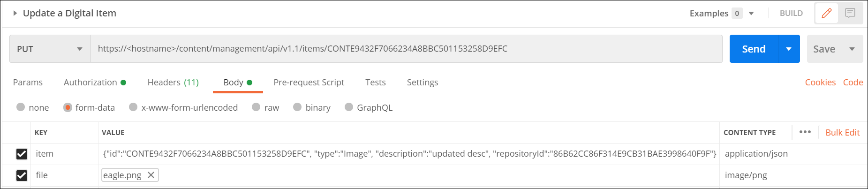Screen dimensions: 868x189
Task: Click the request URL field
Action: [x=406, y=49]
